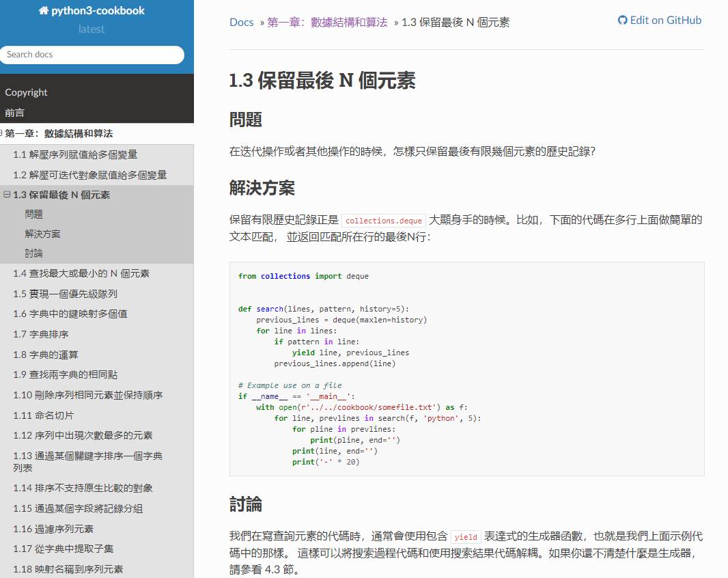Go to 1.18 映射名稱到序列元素

[x=68, y=569]
